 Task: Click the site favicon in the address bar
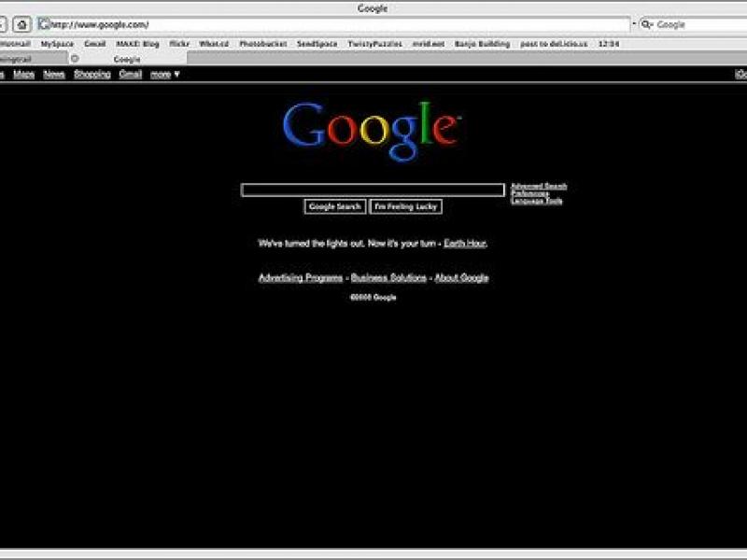(x=44, y=24)
